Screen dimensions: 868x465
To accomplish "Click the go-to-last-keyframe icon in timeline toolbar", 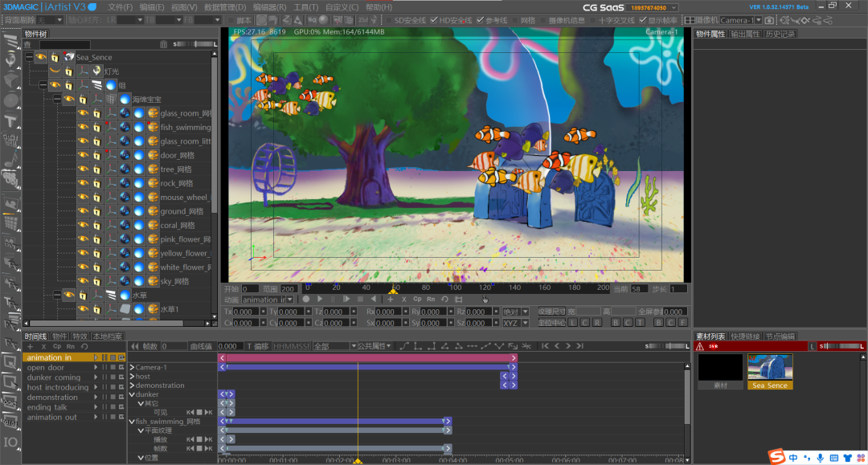I will (579, 346).
